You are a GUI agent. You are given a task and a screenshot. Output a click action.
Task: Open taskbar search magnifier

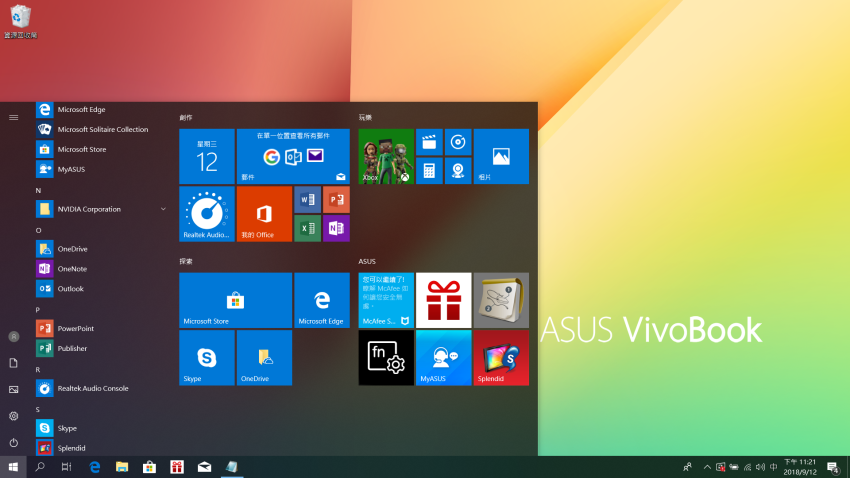tap(40, 467)
